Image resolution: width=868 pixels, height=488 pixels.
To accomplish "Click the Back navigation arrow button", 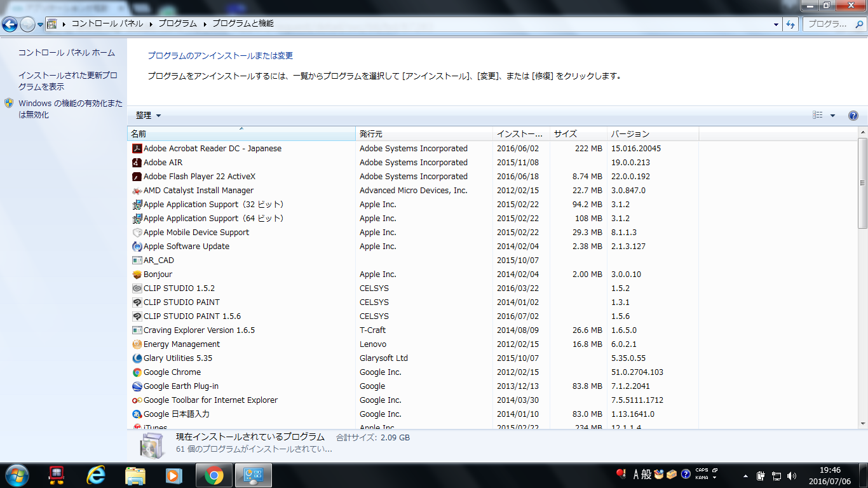I will [10, 24].
